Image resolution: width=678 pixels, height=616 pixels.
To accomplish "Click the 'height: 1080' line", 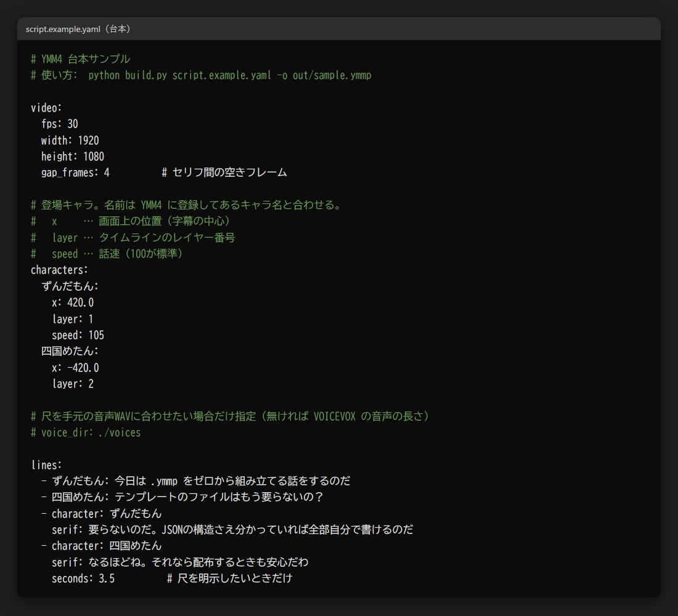I will (73, 156).
